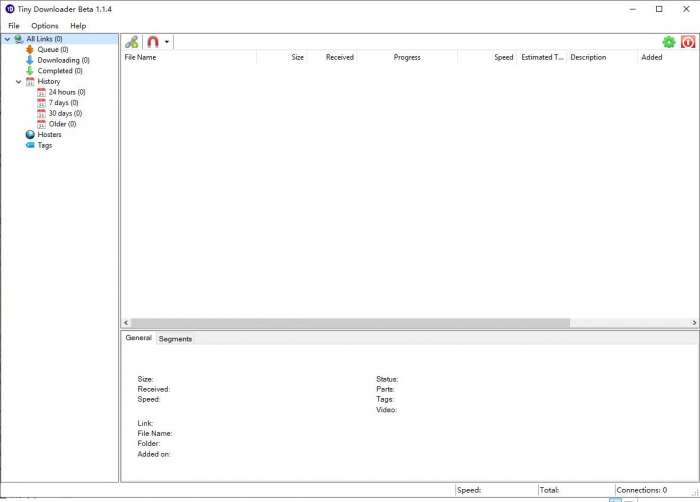The width and height of the screenshot is (700, 502).
Task: Switch to the General tab
Action: [x=138, y=338]
